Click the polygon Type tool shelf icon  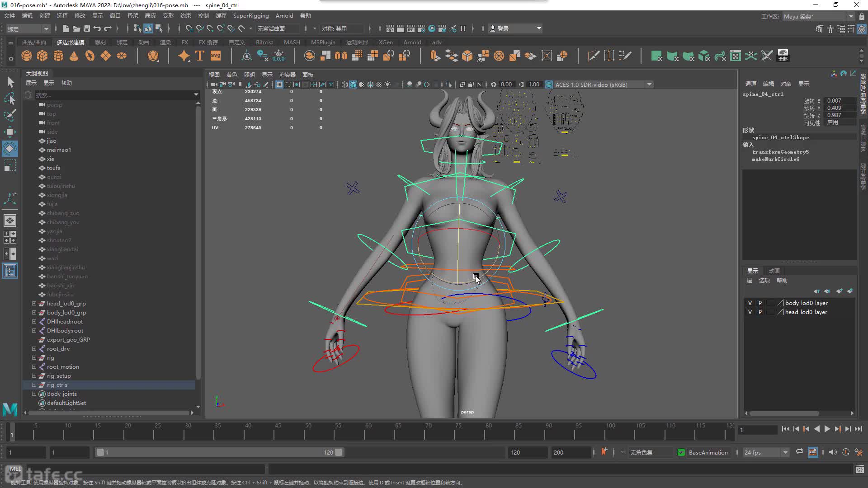(200, 56)
